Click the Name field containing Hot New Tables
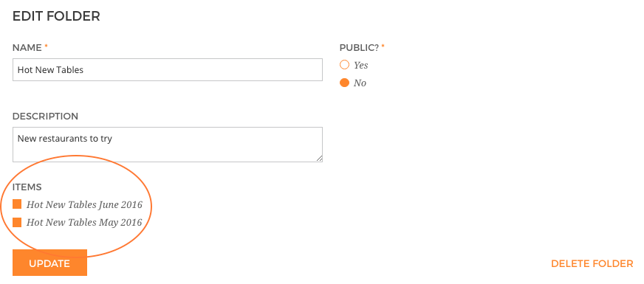 coord(167,70)
